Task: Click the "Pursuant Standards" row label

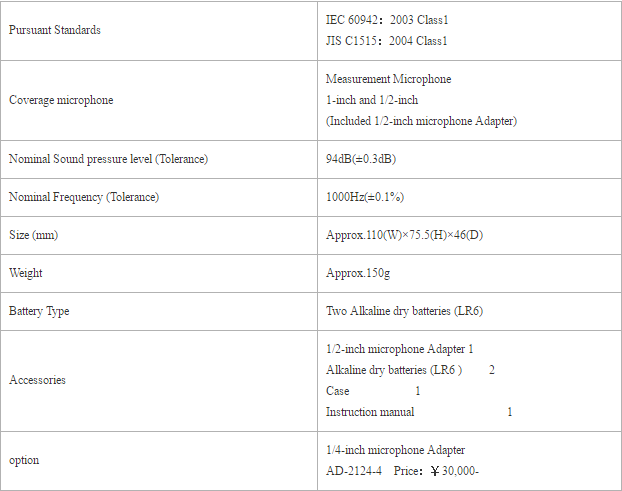Action: point(55,30)
